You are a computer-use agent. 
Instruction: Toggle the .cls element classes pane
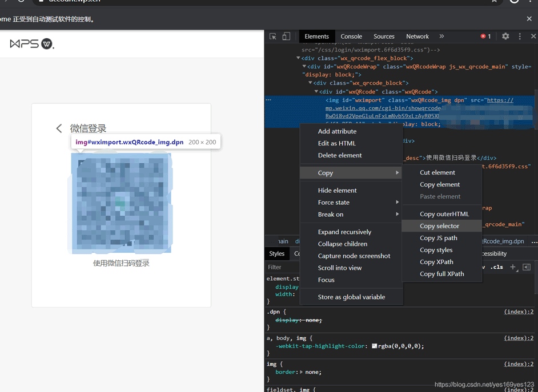click(496, 267)
